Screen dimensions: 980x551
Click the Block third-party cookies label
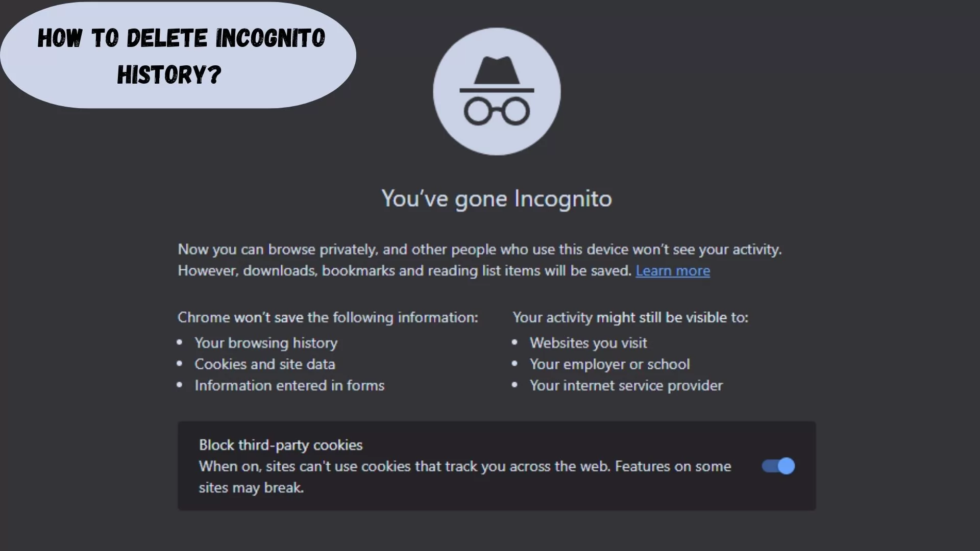point(280,445)
